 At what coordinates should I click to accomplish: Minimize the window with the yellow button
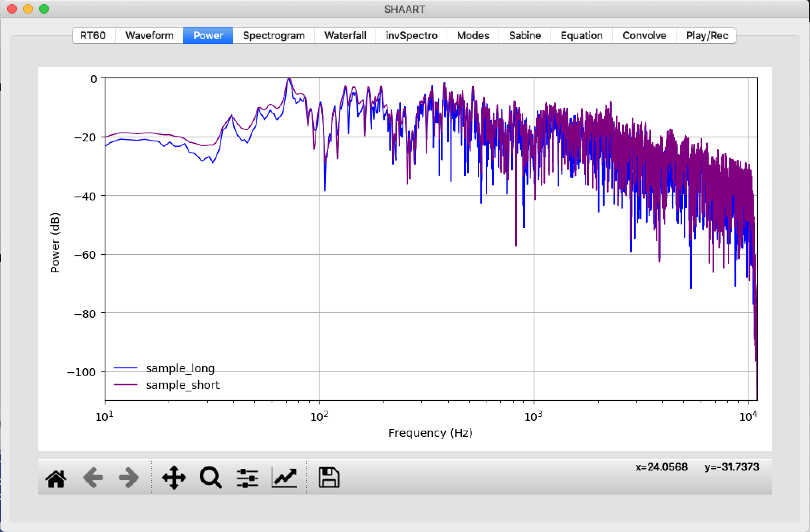tap(28, 9)
